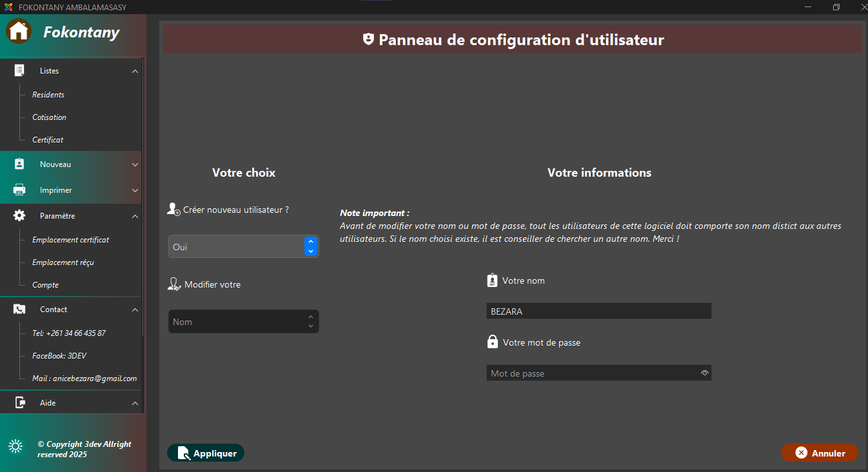
Task: Click the modify user pencil icon
Action: tap(174, 284)
